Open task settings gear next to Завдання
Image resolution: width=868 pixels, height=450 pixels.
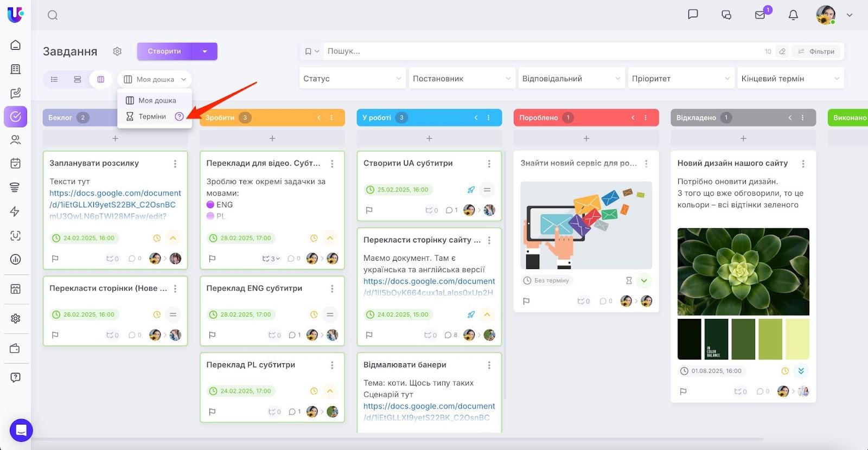click(x=117, y=52)
